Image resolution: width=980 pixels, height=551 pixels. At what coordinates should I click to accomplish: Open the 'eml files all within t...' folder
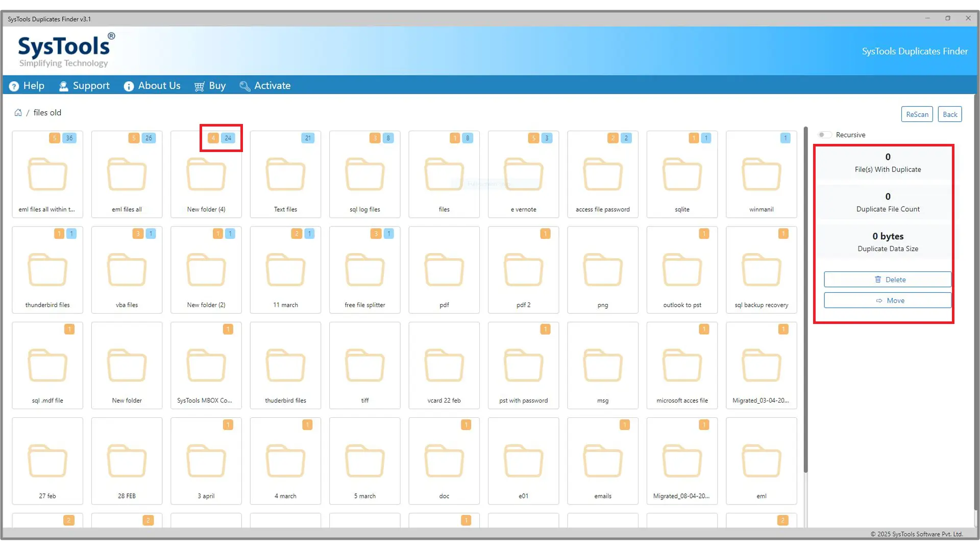click(47, 174)
